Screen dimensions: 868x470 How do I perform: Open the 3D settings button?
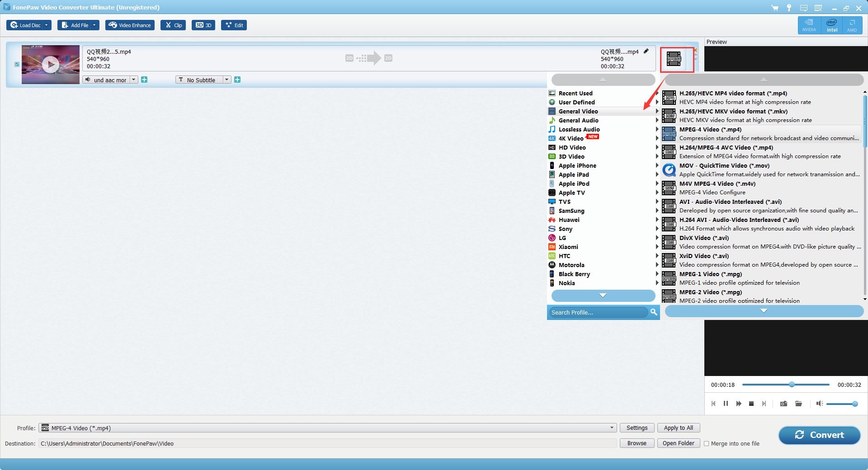point(203,25)
